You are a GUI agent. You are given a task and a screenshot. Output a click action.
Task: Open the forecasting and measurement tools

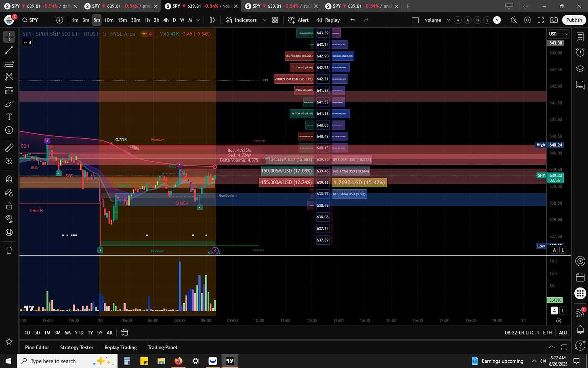point(9,90)
